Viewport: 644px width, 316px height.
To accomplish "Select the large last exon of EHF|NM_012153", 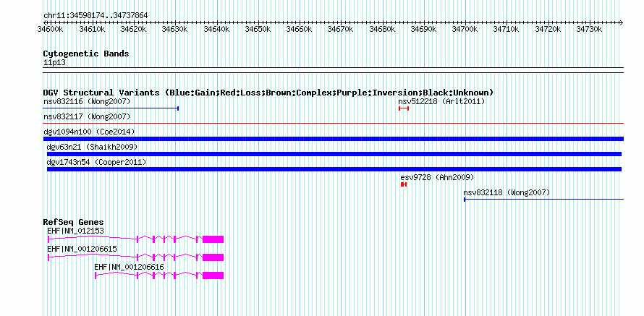I will [x=213, y=239].
